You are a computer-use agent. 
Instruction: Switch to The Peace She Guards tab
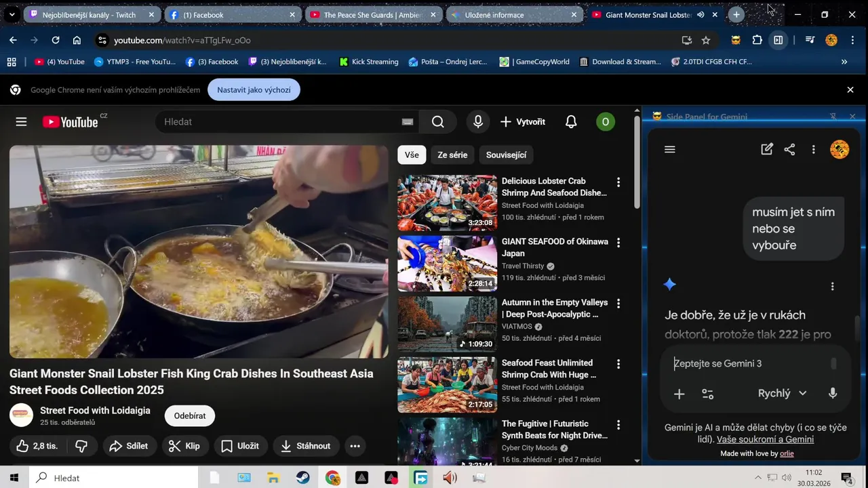coord(374,15)
